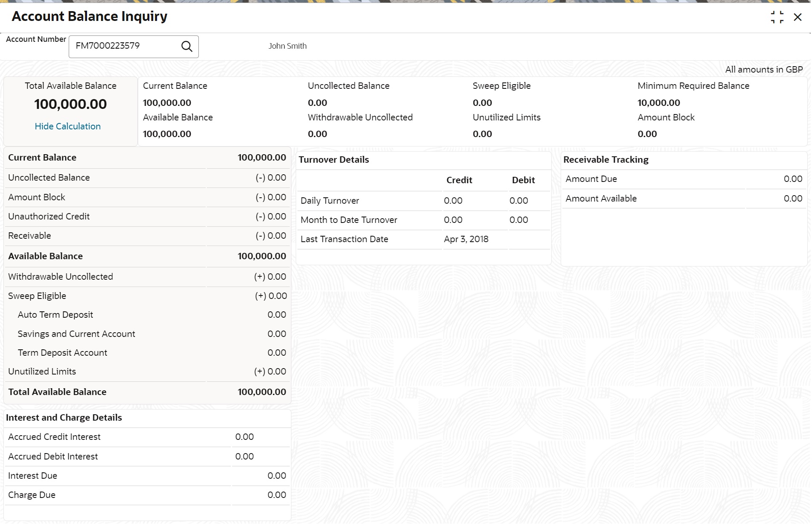Viewport: 812px width, 524px height.
Task: Click the Unutilized Limits label in the summary header
Action: click(x=506, y=117)
